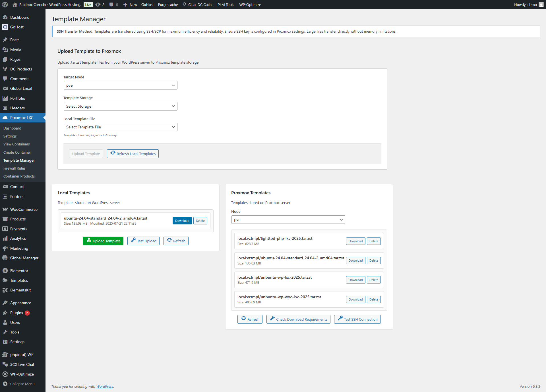Screen dimensions: 546x392
Task: Click the WordPress logo icon
Action: (x=5, y=5)
